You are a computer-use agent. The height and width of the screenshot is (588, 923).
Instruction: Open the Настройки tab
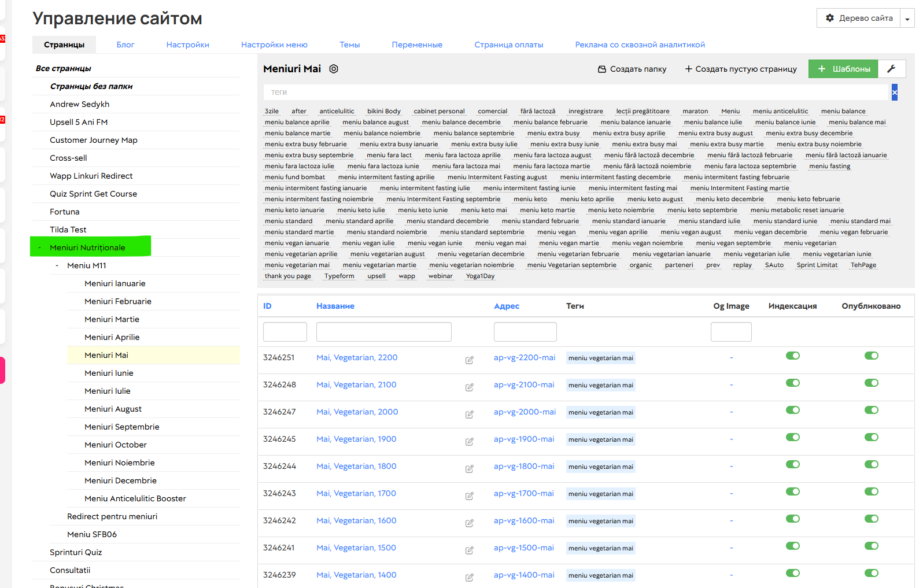click(x=188, y=45)
